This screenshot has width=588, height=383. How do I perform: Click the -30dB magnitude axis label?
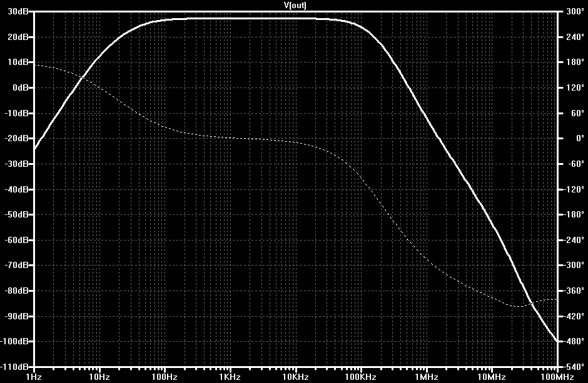pyautogui.click(x=16, y=164)
